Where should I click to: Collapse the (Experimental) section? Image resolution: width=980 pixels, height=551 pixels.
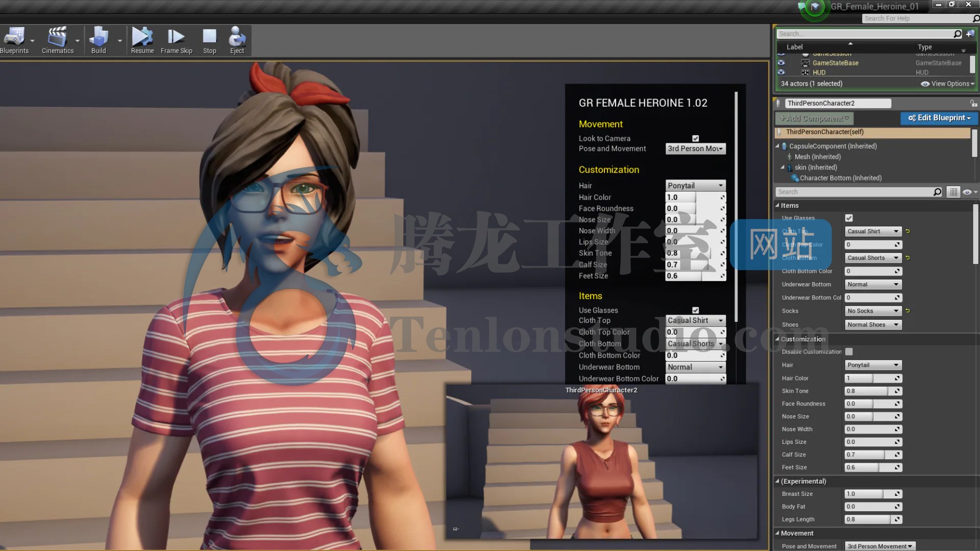[777, 481]
